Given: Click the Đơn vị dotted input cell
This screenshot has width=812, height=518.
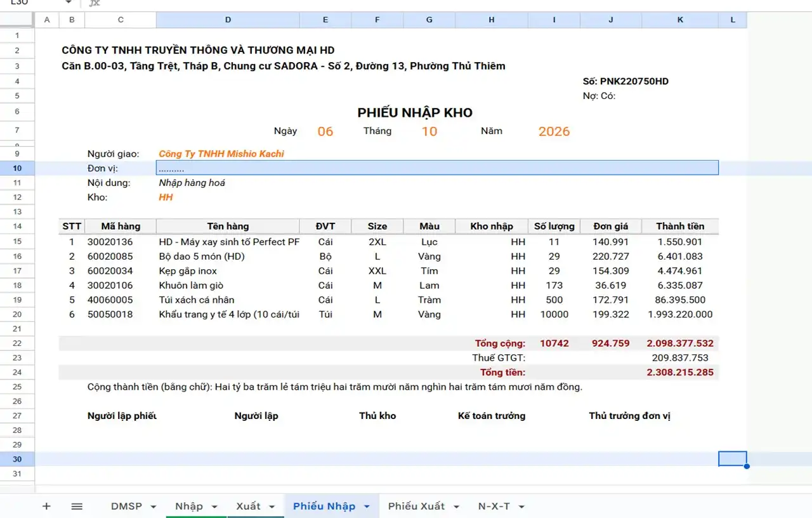Looking at the screenshot, I should pos(437,168).
